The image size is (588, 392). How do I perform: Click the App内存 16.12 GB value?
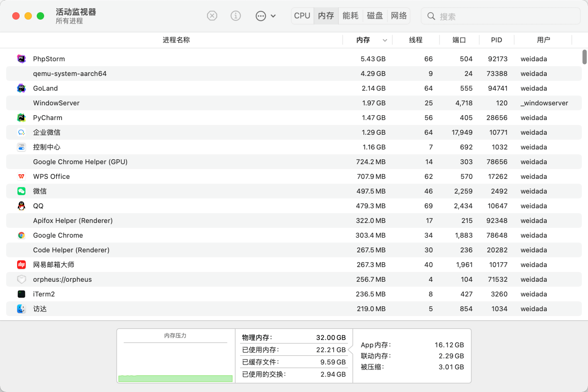(449, 345)
